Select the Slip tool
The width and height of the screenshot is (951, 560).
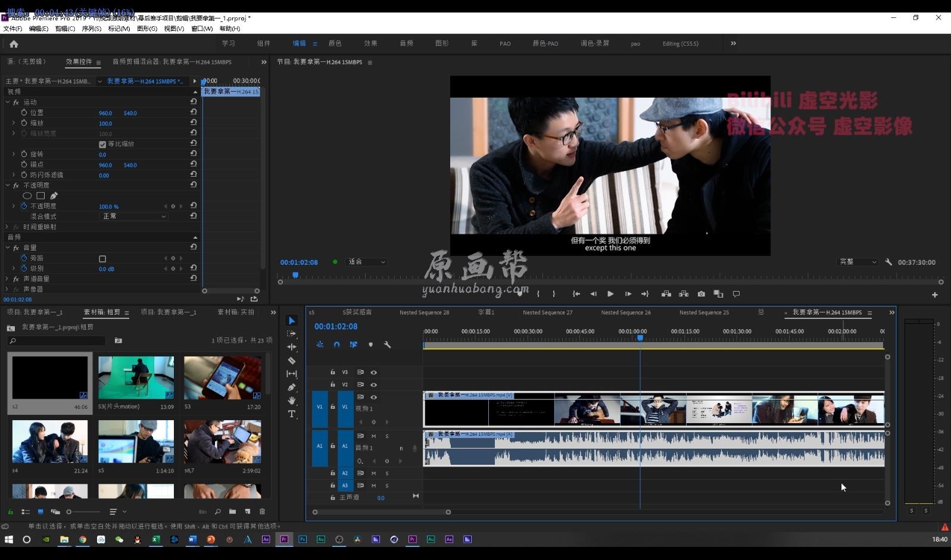pos(292,374)
